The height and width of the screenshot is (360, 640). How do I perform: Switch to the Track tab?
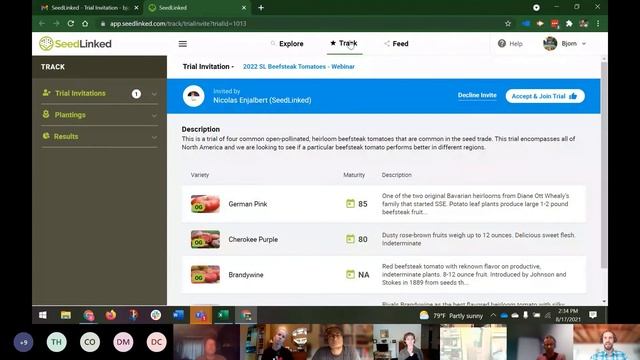point(344,43)
